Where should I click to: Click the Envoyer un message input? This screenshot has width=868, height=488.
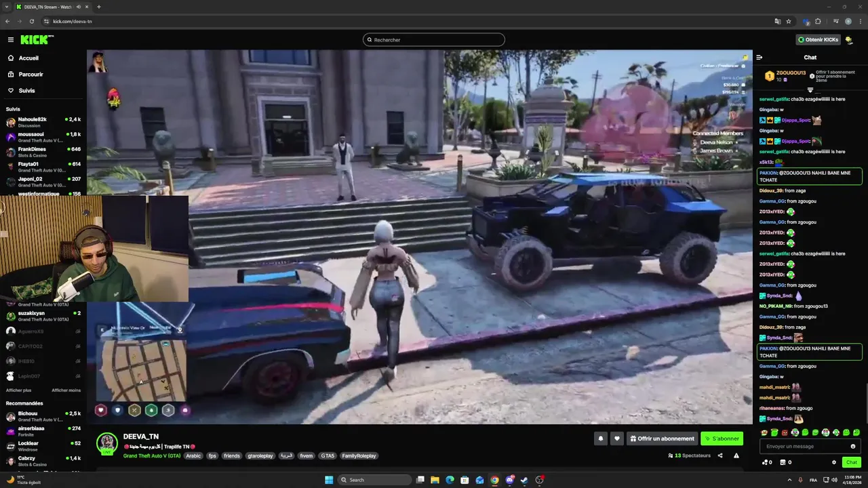click(810, 446)
